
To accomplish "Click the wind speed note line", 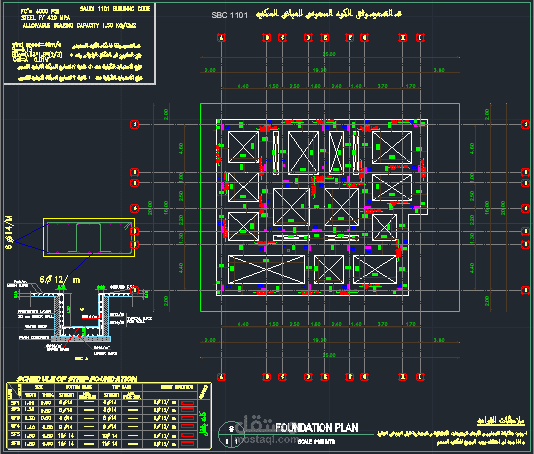I will coord(36,45).
